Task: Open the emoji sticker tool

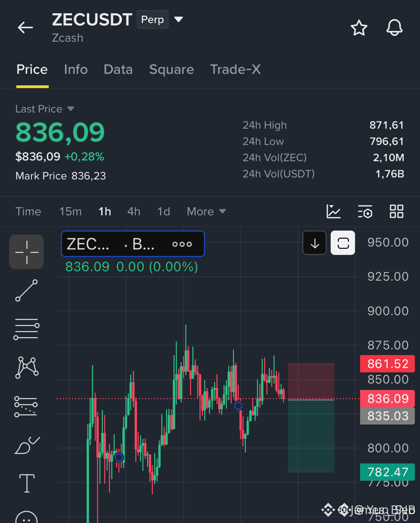Action: tap(27, 517)
